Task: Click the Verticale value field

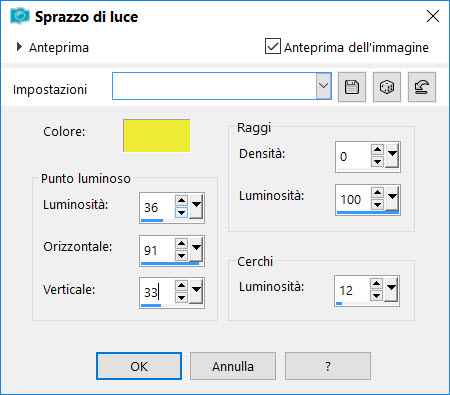Action: pos(157,292)
